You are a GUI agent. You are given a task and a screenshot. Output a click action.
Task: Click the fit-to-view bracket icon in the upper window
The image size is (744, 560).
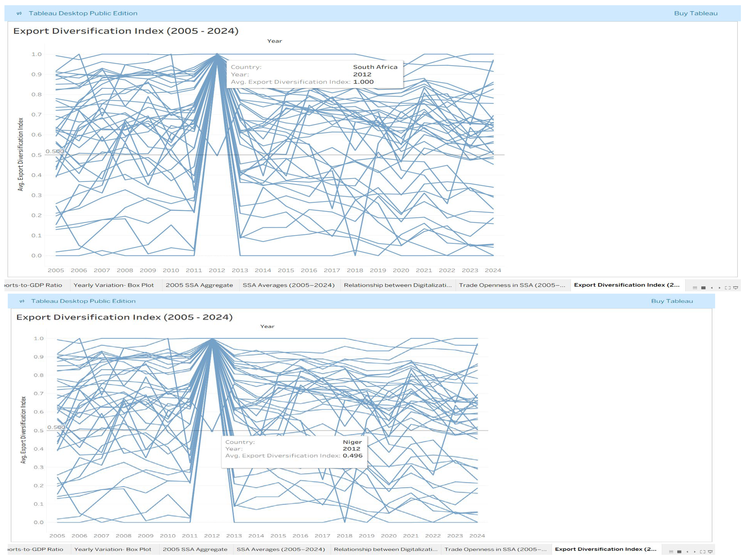728,288
